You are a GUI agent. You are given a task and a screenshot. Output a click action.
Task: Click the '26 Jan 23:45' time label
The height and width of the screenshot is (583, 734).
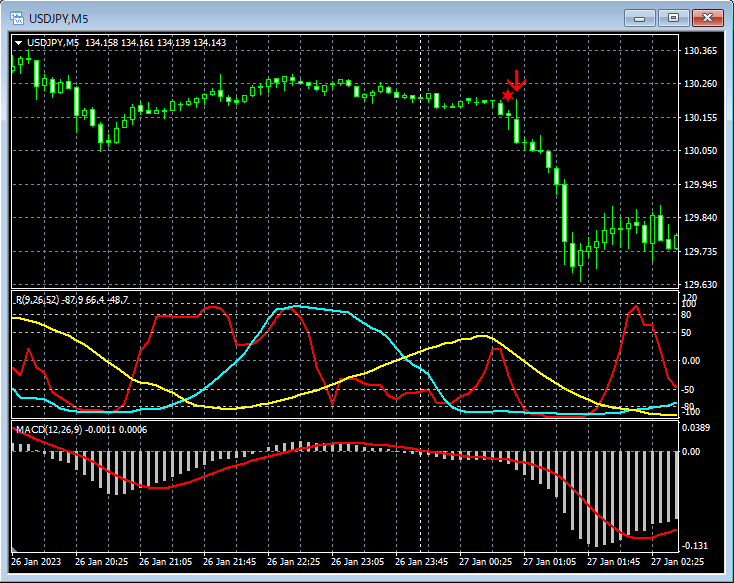(x=421, y=561)
